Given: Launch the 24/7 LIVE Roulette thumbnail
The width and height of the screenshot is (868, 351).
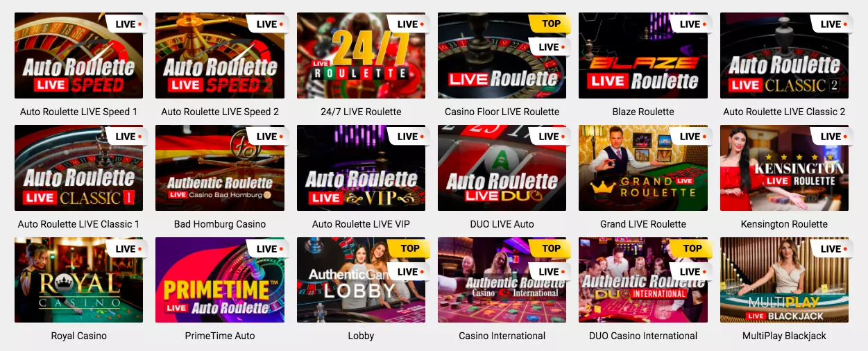Looking at the screenshot, I should click(x=361, y=55).
